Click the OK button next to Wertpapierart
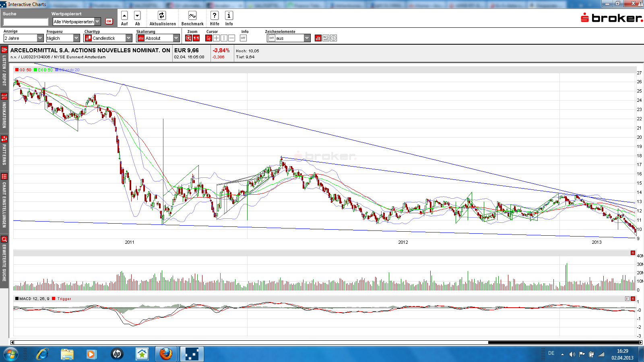 click(x=109, y=21)
